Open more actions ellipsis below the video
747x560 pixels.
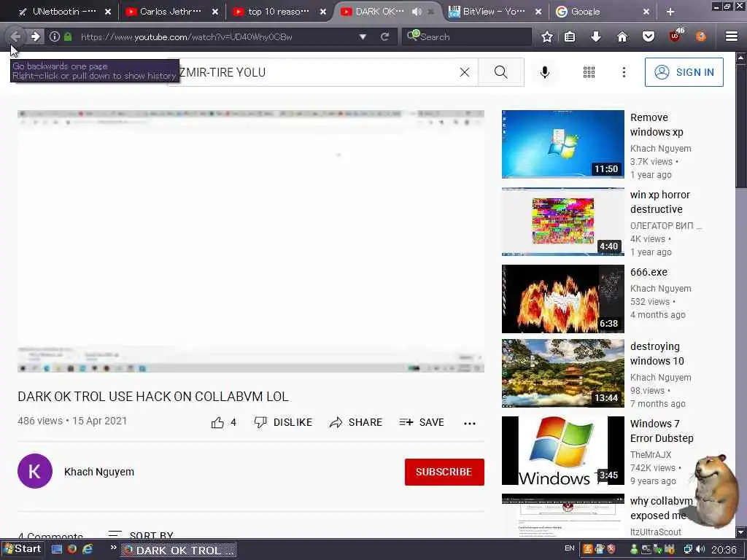tap(470, 423)
